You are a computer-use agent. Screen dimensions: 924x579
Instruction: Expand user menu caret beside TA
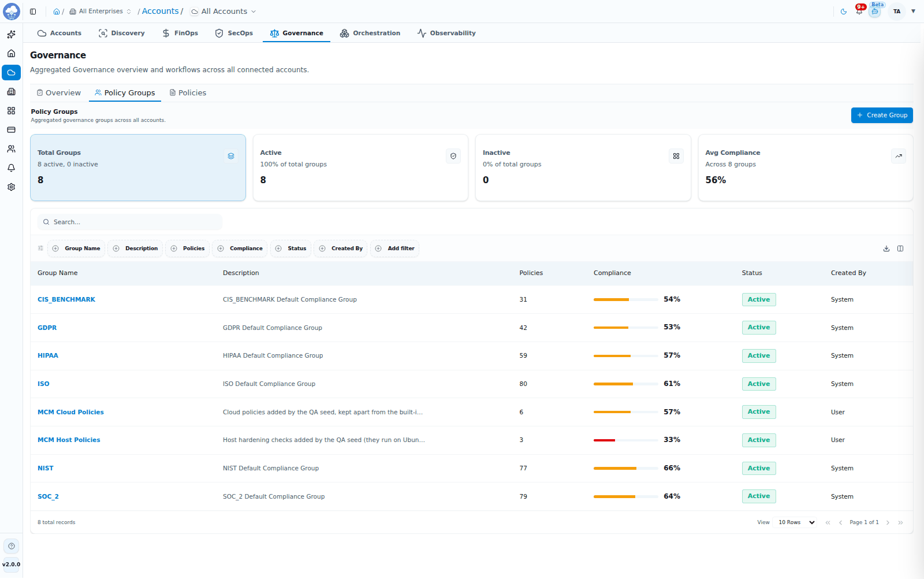coord(914,12)
